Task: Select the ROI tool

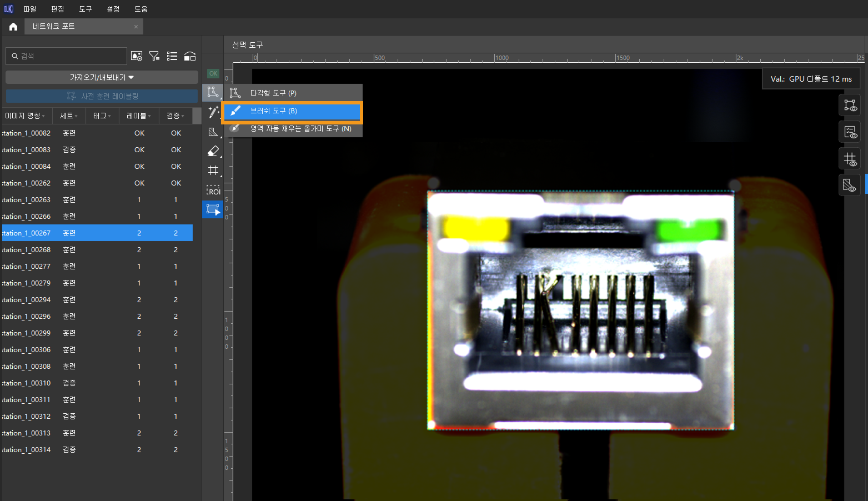Action: [213, 190]
